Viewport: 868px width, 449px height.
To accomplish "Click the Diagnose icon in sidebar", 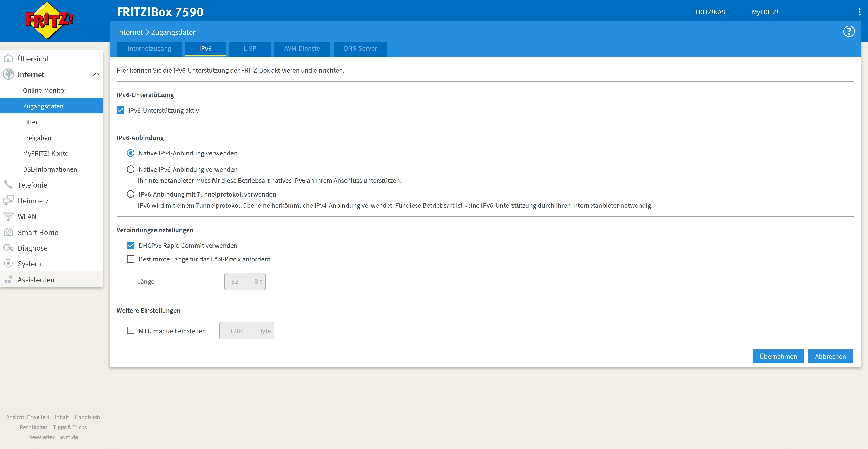I will pyautogui.click(x=8, y=248).
